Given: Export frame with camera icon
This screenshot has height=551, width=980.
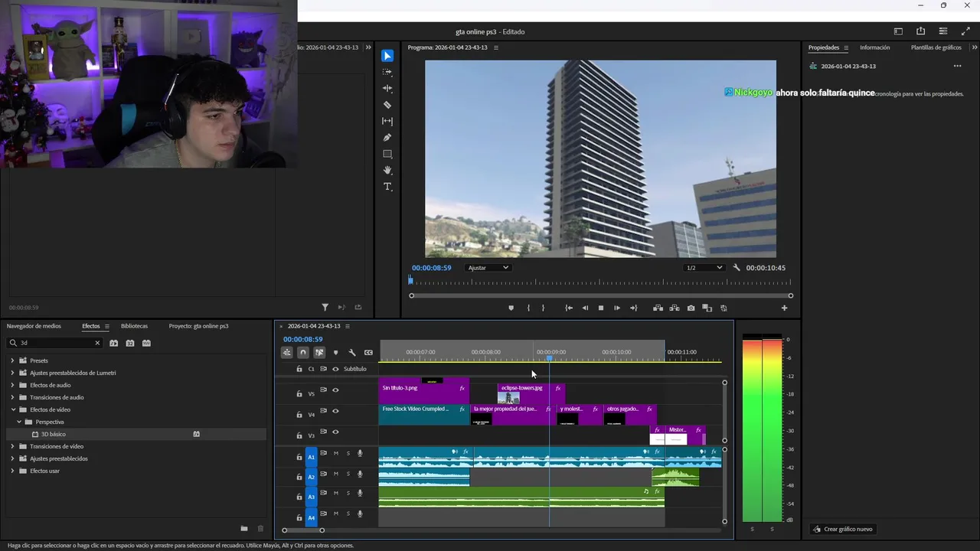Looking at the screenshot, I should click(691, 308).
